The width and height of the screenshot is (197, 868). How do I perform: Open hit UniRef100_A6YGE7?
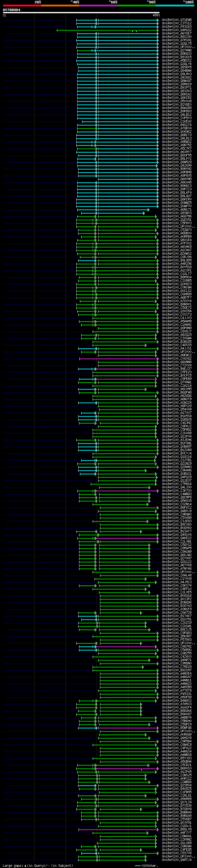177,33
